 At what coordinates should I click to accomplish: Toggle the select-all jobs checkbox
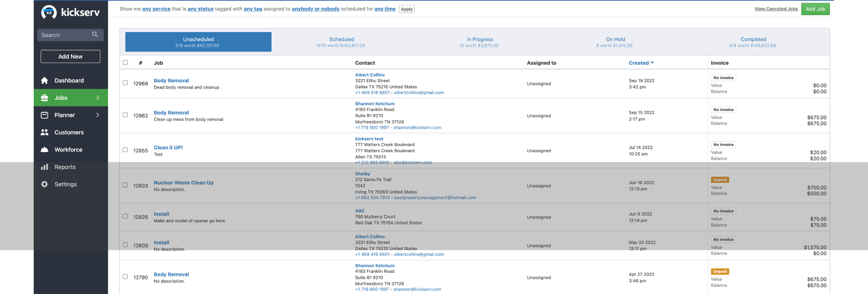125,63
